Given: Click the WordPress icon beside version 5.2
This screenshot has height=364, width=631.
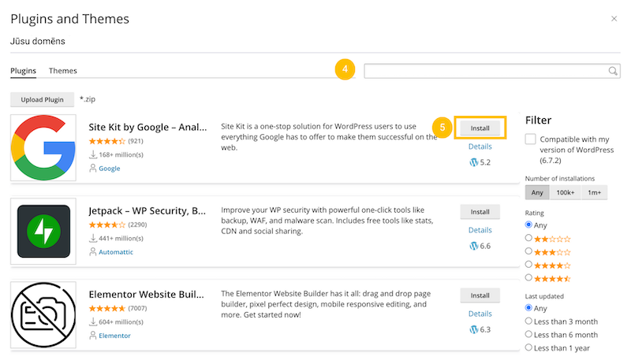Looking at the screenshot, I should (x=473, y=162).
